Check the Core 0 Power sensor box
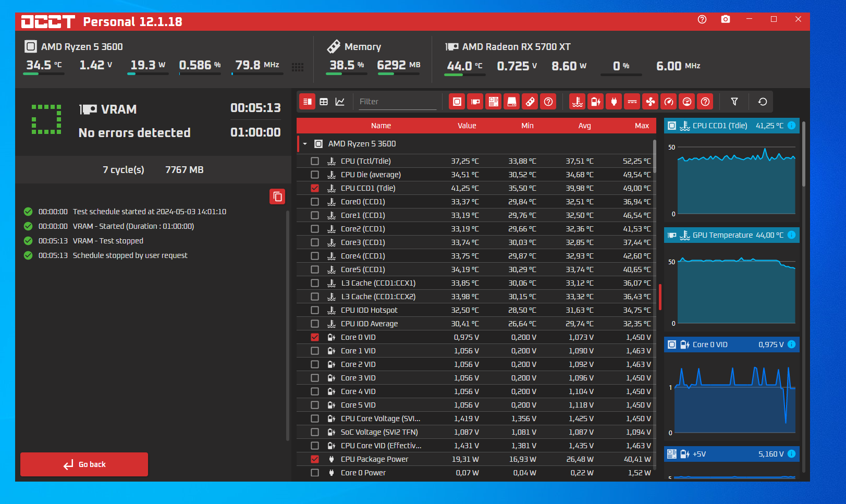 coord(315,473)
